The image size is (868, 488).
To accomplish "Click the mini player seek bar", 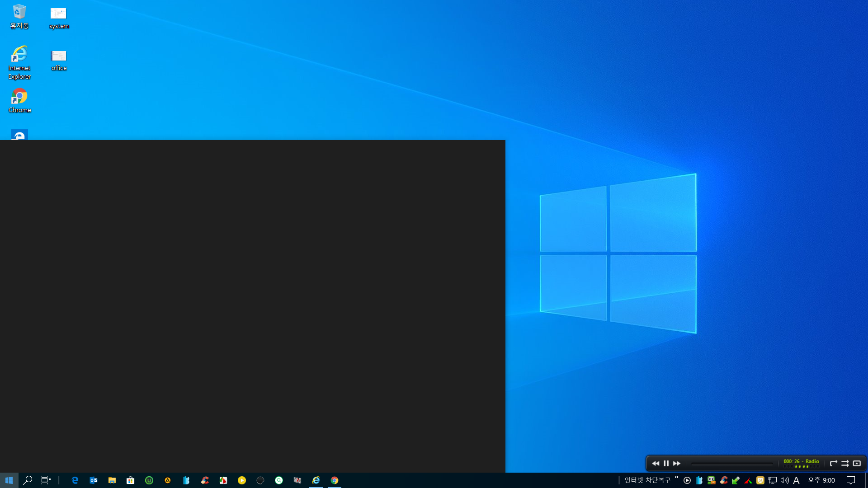I will click(x=732, y=464).
